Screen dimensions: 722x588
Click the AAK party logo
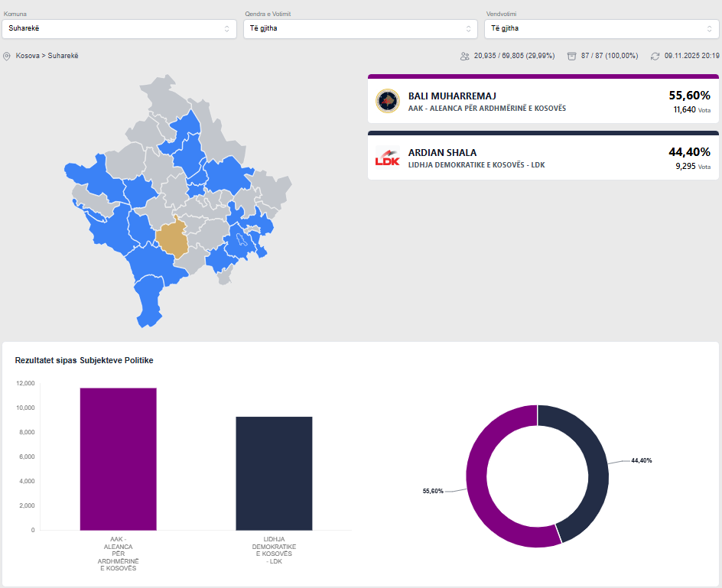388,101
